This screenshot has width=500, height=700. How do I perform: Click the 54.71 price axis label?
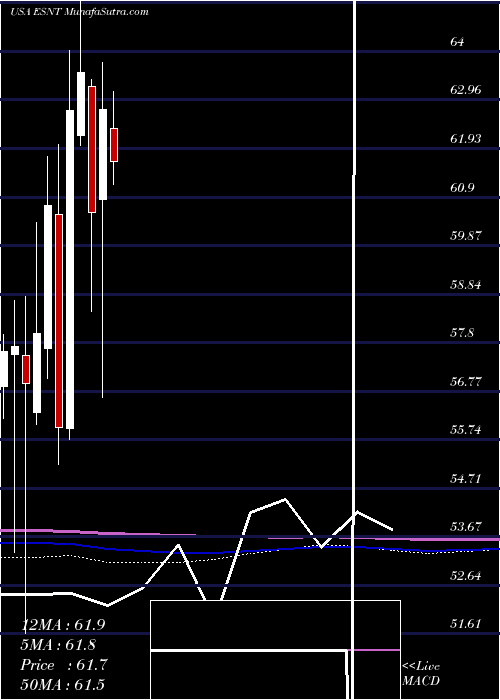[x=466, y=479]
